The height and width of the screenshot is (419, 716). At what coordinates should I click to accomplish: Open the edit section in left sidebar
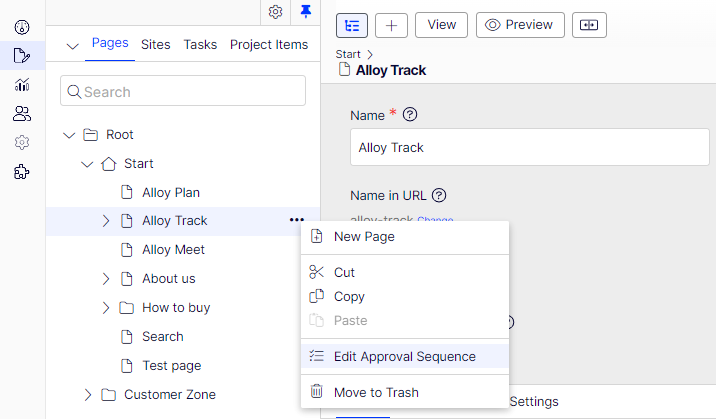22,56
